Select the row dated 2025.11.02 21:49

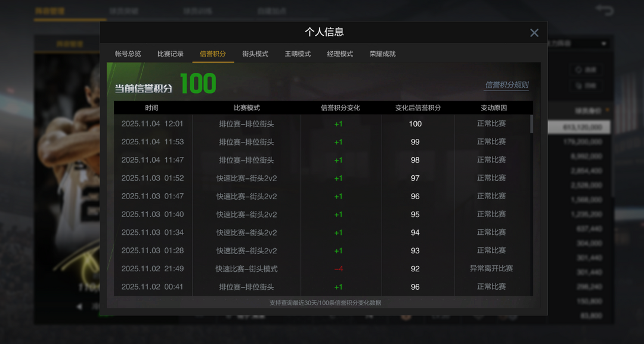(323, 268)
